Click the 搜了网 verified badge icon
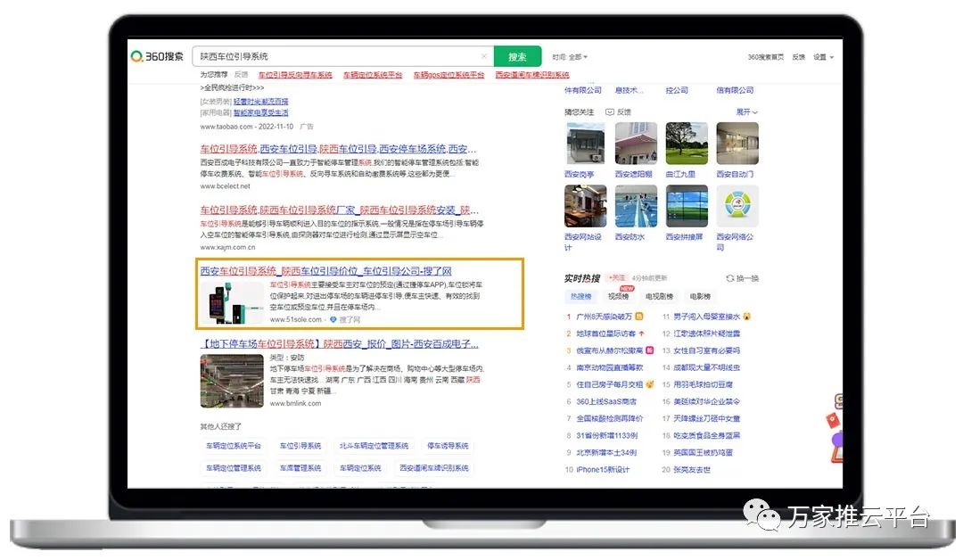The height and width of the screenshot is (560, 963). 333,319
